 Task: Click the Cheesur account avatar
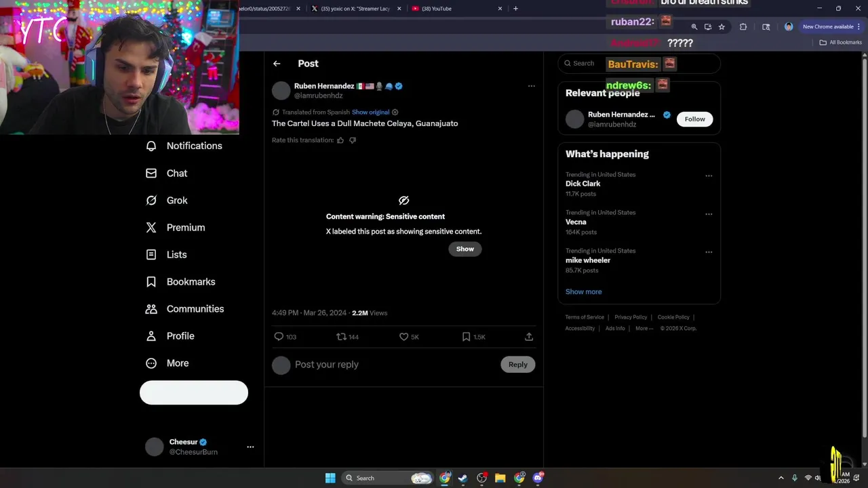(x=155, y=447)
